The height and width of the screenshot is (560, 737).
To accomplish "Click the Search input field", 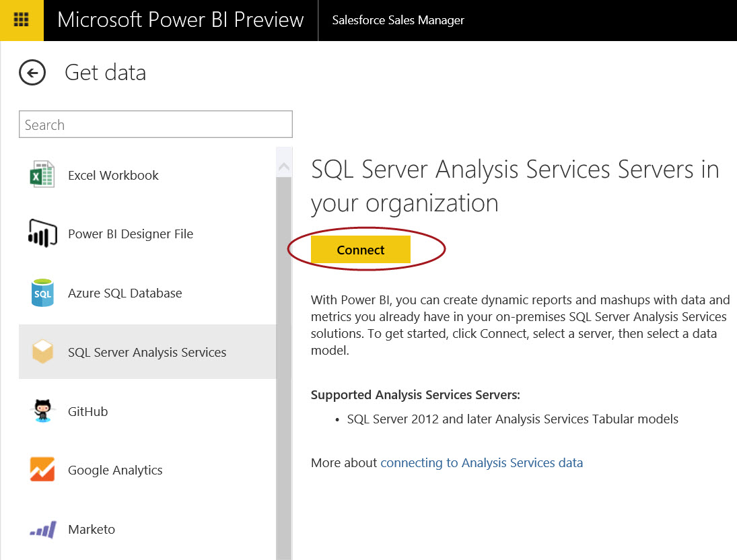I will (155, 125).
